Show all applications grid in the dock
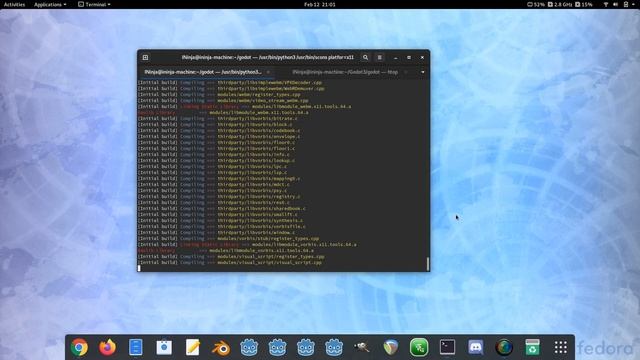The image size is (640, 360). point(561,347)
